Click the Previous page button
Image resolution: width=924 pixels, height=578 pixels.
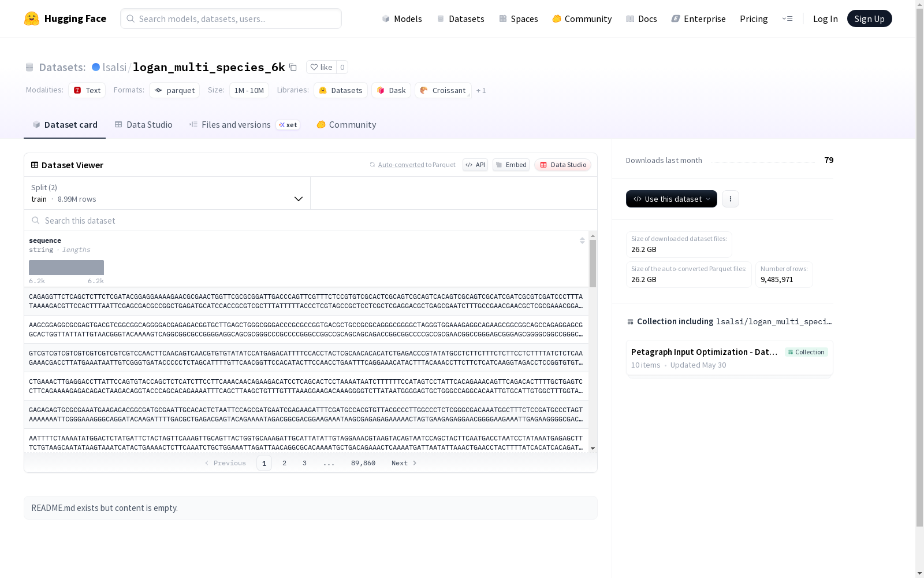click(x=225, y=463)
